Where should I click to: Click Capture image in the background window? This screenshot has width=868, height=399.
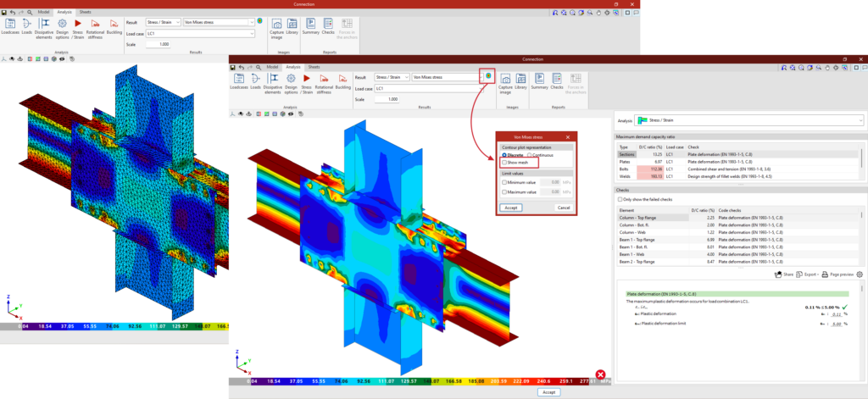pos(277,28)
